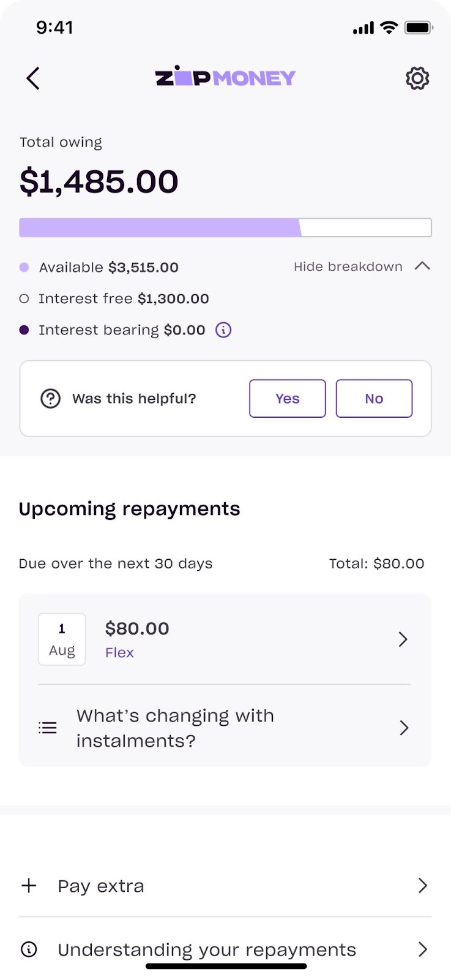Open the $80.00 repayment details chevron
Image resolution: width=451 pixels, height=980 pixels.
pyautogui.click(x=403, y=639)
